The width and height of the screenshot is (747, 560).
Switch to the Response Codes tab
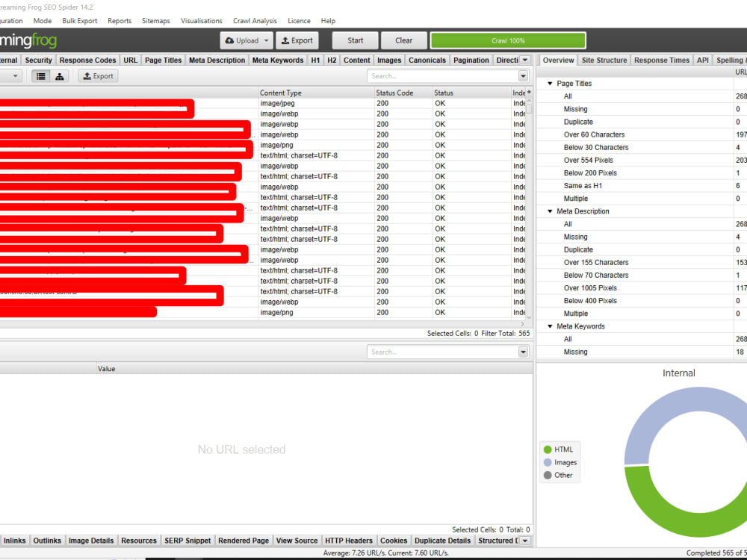pyautogui.click(x=87, y=60)
